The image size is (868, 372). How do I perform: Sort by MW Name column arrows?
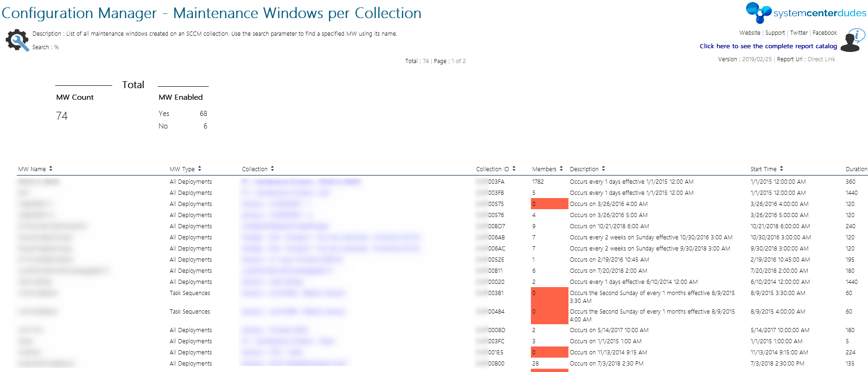coord(51,169)
